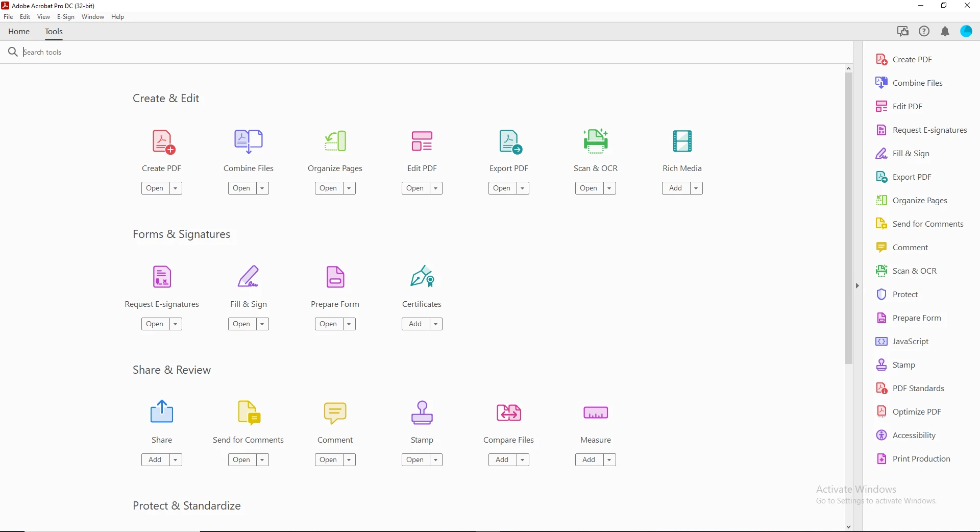Select the Comment bubble icon in Share & Review
Viewport: 980px width, 532px height.
pos(335,413)
